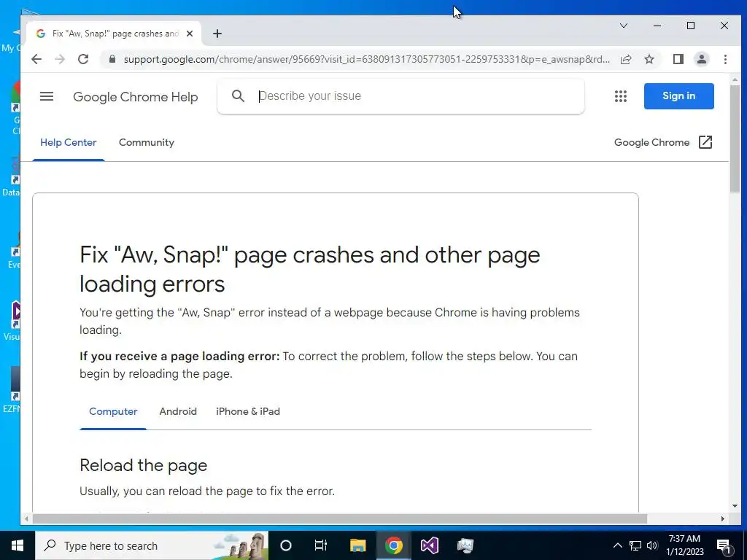Click the external link icon beside Google Chrome
Viewport: 747px width, 560px height.
705,142
